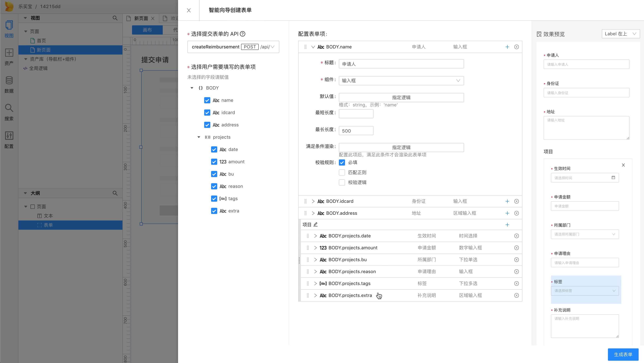
Task: Open the 视图 sidebar icon
Action: pos(9,29)
